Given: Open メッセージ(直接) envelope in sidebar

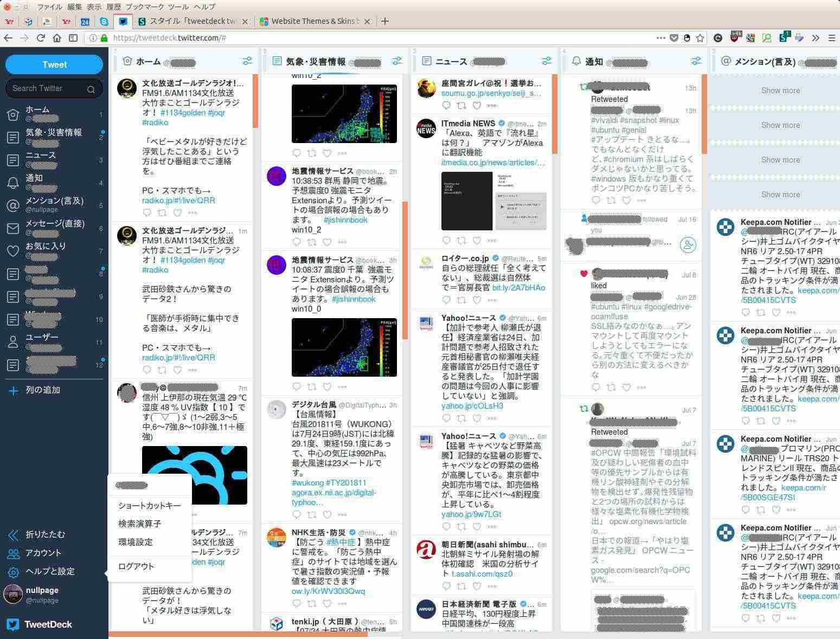Looking at the screenshot, I should [54, 228].
